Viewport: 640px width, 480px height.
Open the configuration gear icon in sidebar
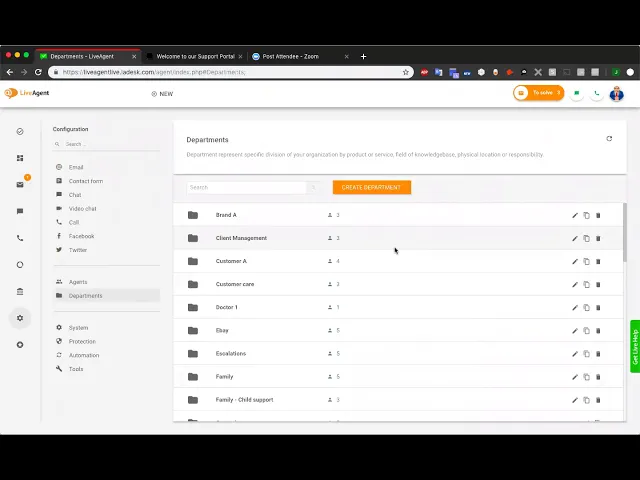[20, 318]
